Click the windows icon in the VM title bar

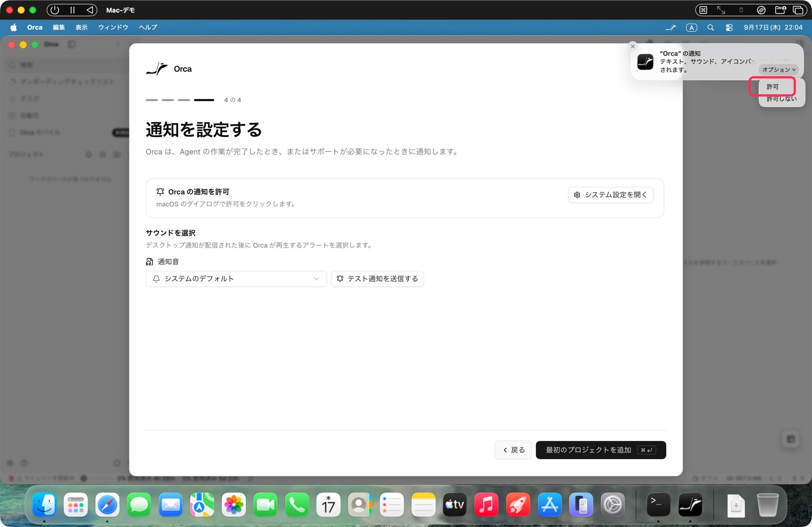click(x=798, y=10)
